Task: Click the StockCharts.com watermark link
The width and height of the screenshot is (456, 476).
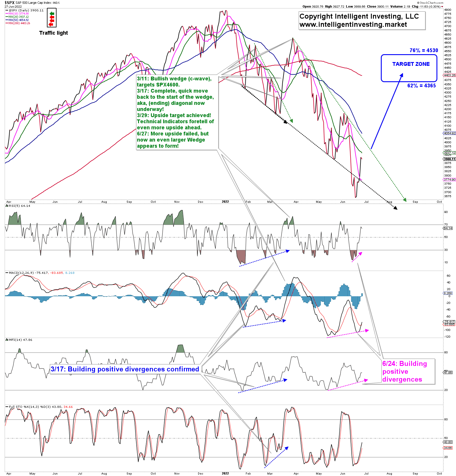Action: click(x=430, y=3)
